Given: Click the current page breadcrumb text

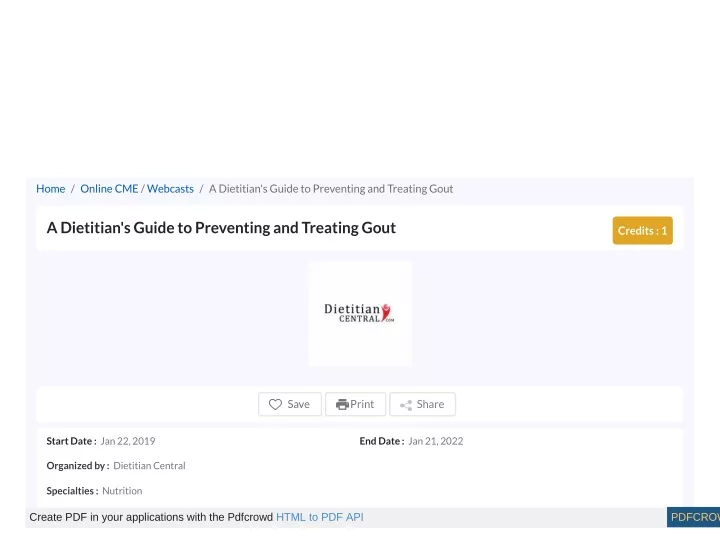Looking at the screenshot, I should click(331, 189).
